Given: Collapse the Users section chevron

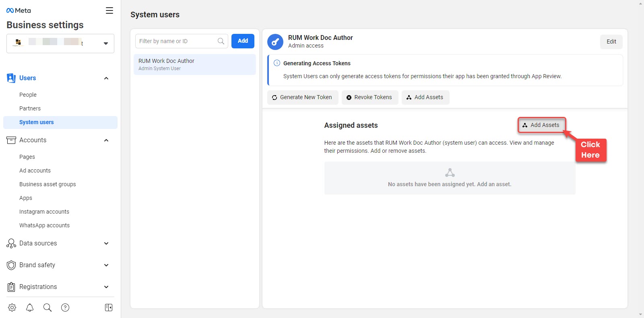Looking at the screenshot, I should tap(106, 78).
